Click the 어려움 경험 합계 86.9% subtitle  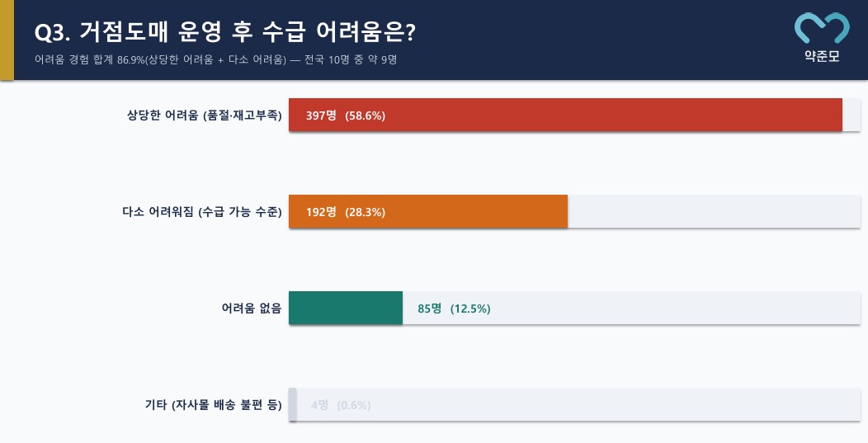(x=215, y=60)
